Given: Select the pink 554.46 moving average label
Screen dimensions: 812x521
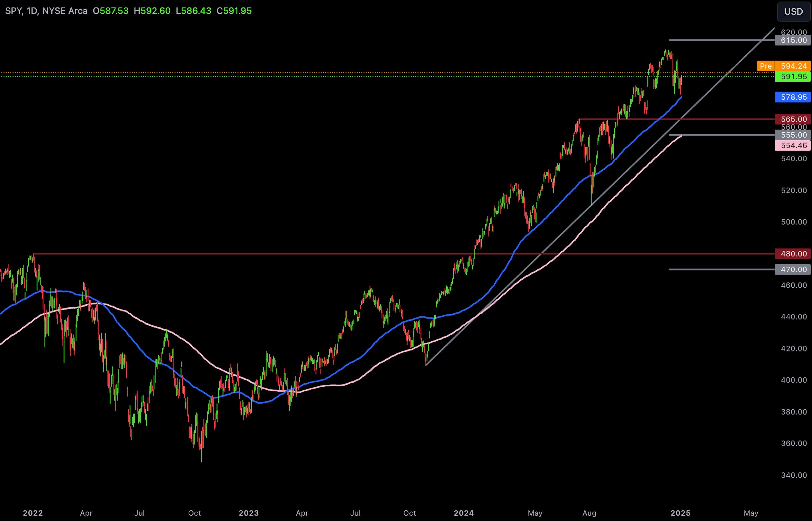Looking at the screenshot, I should 793,146.
